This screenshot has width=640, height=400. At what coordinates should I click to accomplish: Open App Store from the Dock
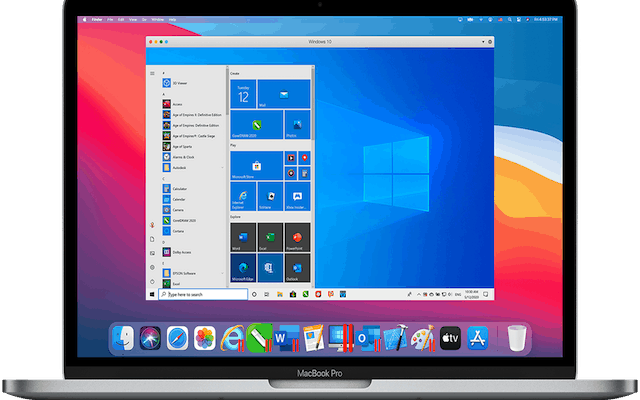[x=478, y=338]
